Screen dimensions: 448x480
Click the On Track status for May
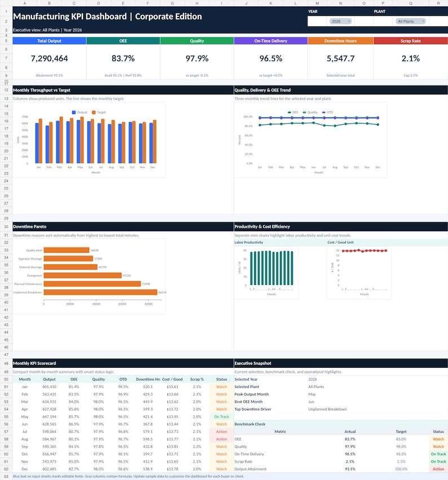point(221,417)
